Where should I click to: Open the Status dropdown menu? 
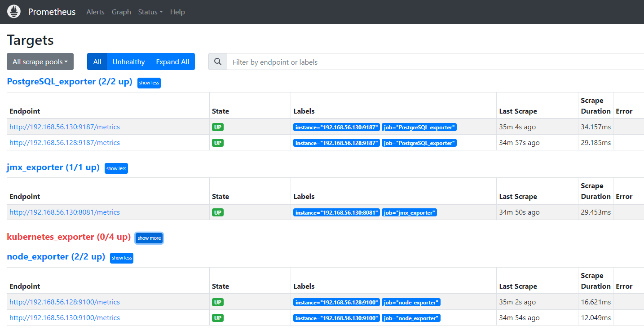[x=150, y=12]
